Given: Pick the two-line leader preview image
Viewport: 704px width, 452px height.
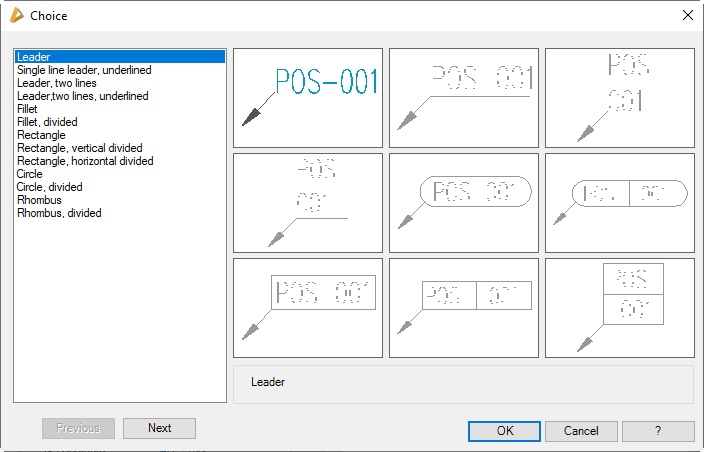Looking at the screenshot, I should tap(620, 98).
